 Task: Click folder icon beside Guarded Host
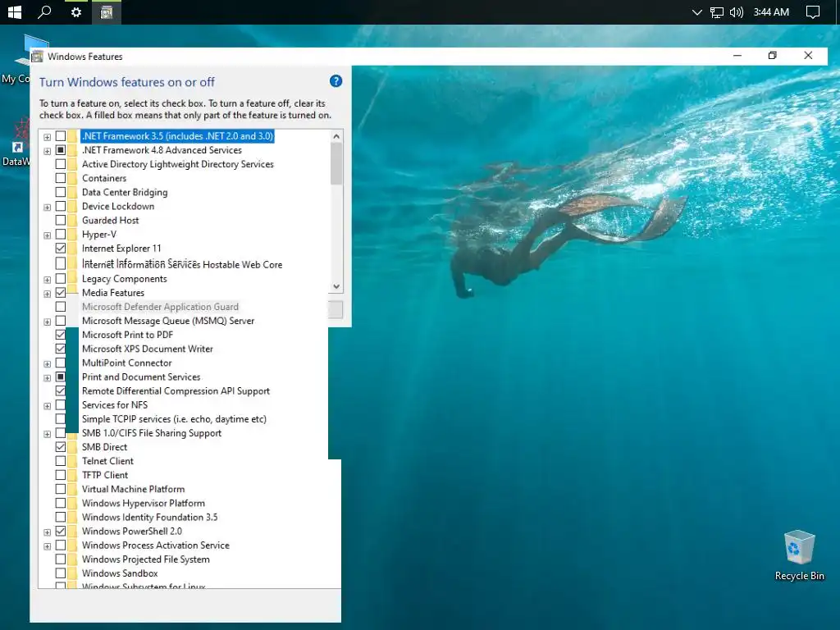click(x=73, y=220)
